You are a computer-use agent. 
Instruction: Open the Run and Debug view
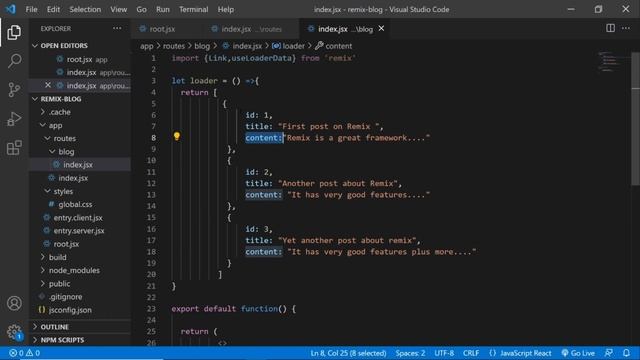click(x=14, y=119)
